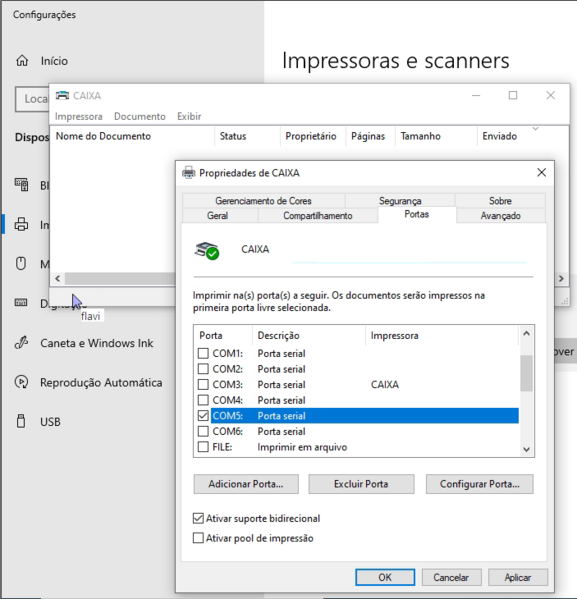The height and width of the screenshot is (599, 577).
Task: Click the Impressora column header in ports list
Action: tap(442, 335)
